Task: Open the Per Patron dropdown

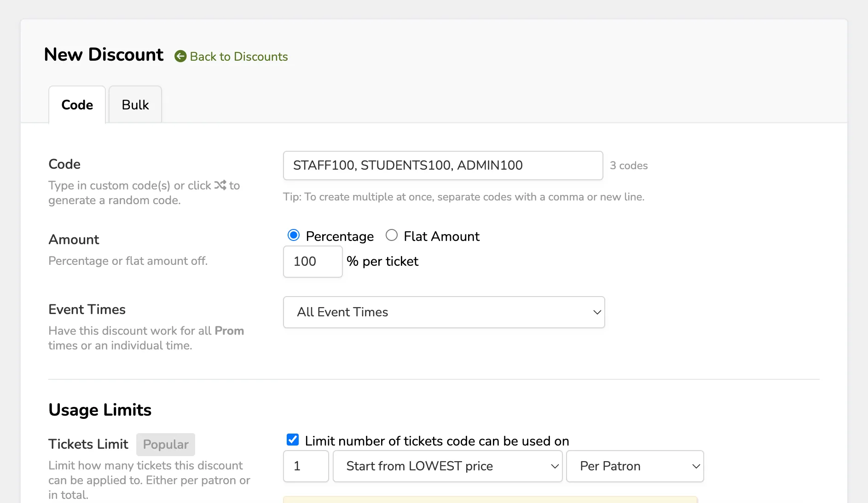Action: pyautogui.click(x=635, y=466)
